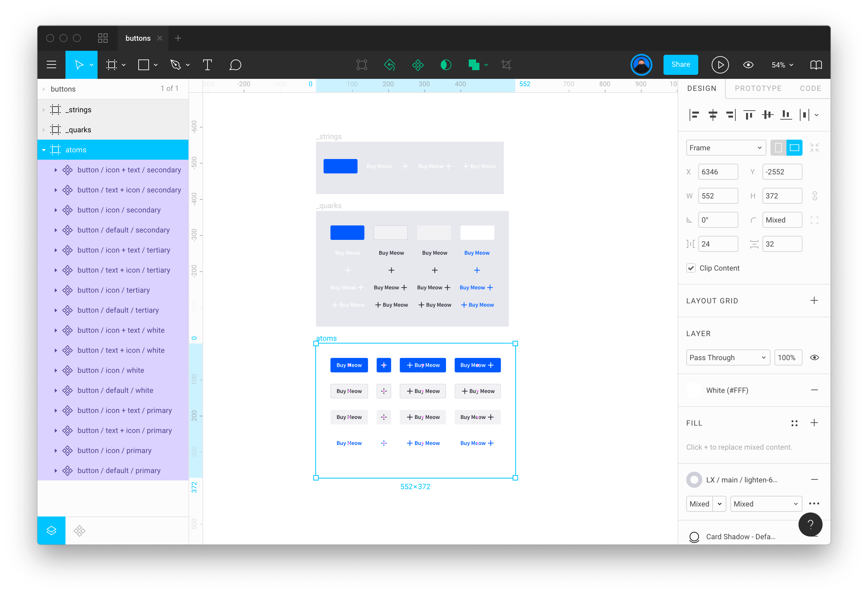Toggle the Clip Content checkbox
Viewport: 868px width, 594px height.
[691, 268]
